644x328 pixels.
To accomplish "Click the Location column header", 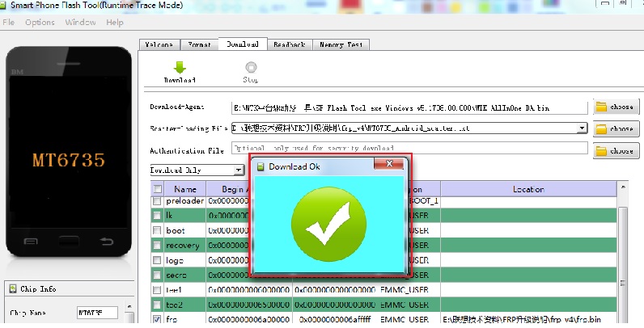I will (x=528, y=189).
